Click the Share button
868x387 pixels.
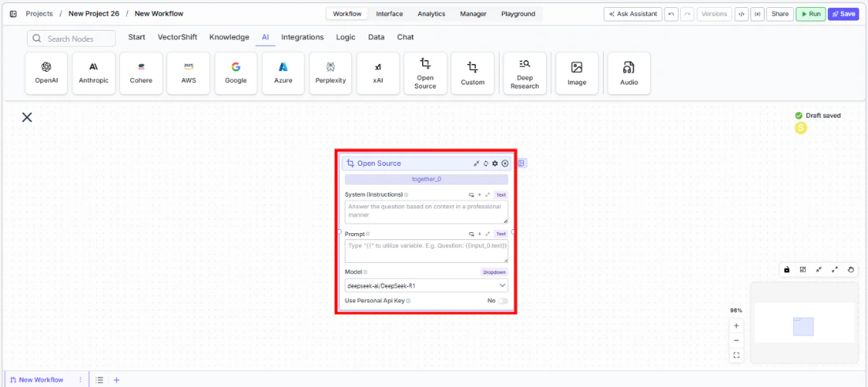[x=780, y=14]
